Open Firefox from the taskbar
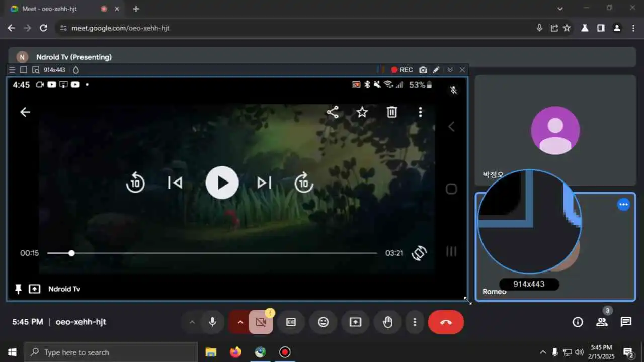The image size is (644, 362). tap(235, 352)
